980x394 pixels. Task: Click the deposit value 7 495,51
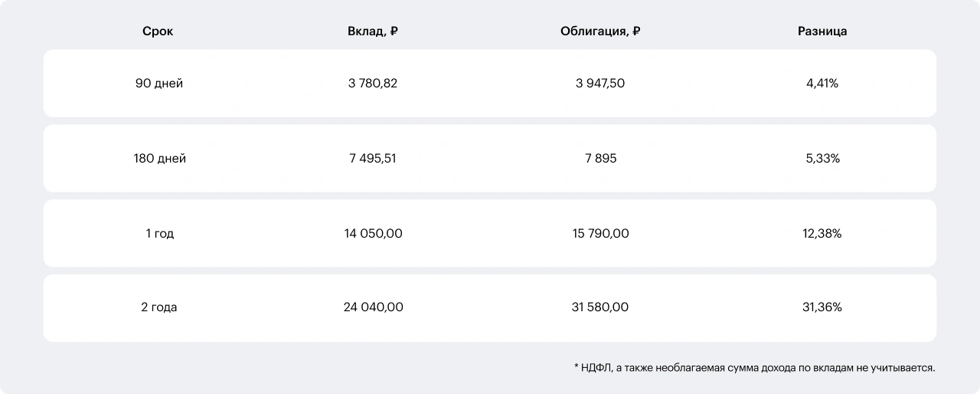coord(373,159)
